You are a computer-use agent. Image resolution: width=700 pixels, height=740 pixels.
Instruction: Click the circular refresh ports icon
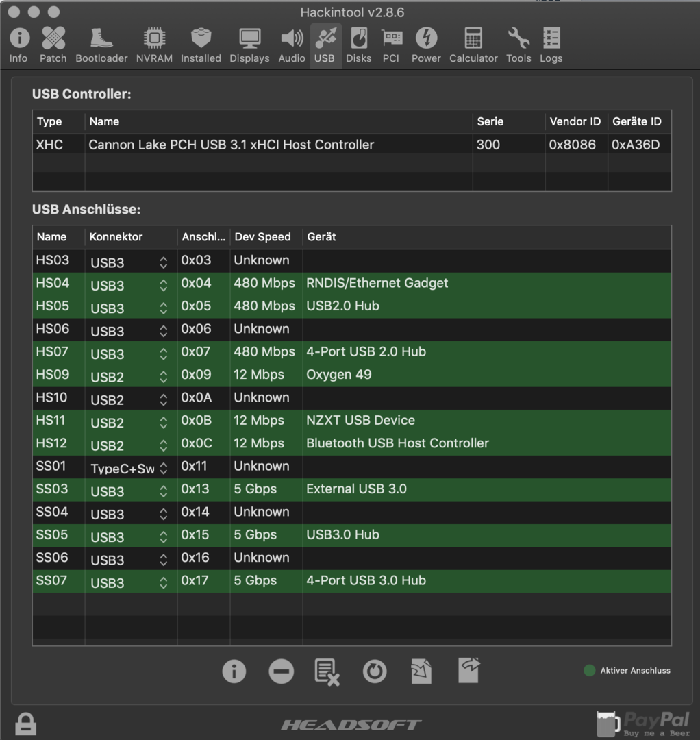374,671
